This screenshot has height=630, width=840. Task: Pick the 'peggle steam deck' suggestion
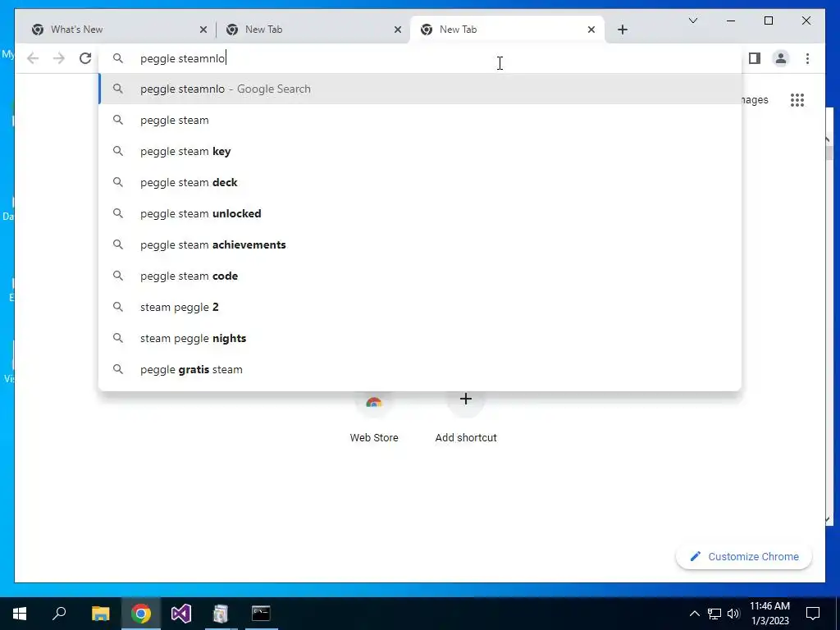point(421,182)
